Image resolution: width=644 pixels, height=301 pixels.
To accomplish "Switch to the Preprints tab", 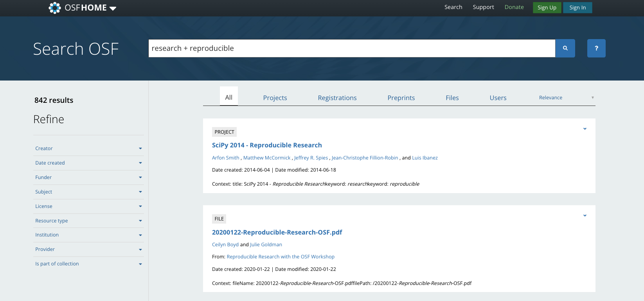I will pos(401,98).
